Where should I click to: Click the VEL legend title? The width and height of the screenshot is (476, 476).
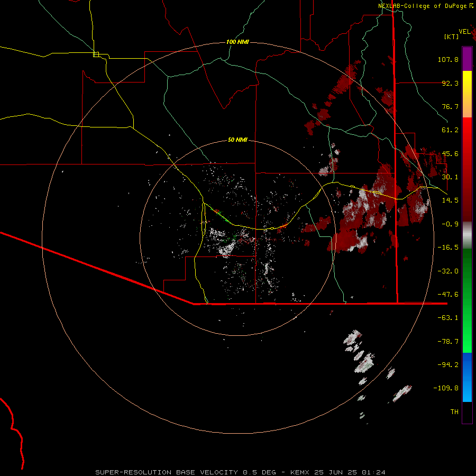(464, 32)
